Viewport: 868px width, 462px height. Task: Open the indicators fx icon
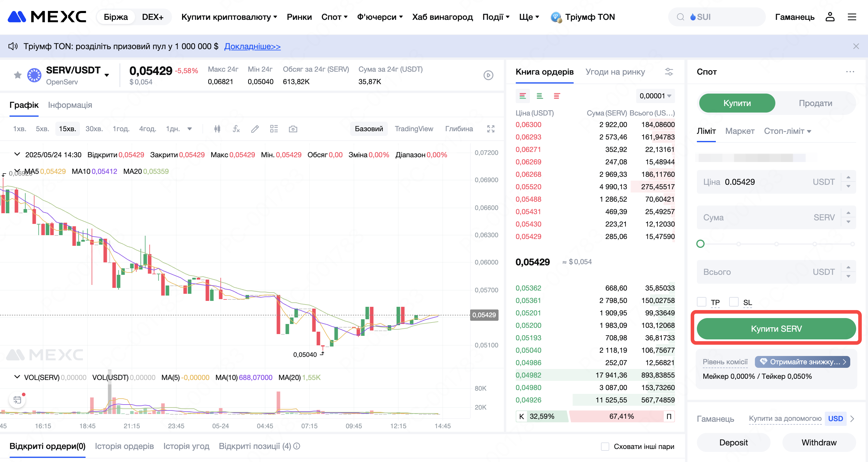coord(236,129)
